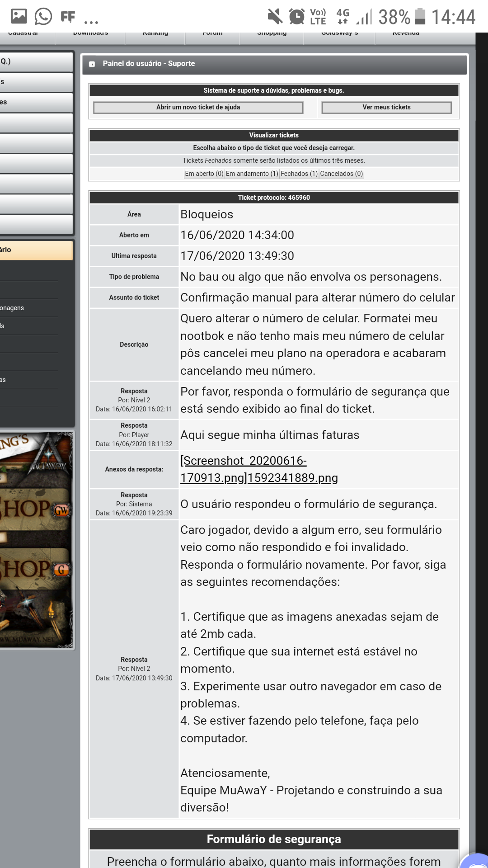Click the GW shop banner
This screenshot has height=868, width=488.
pos(36,509)
